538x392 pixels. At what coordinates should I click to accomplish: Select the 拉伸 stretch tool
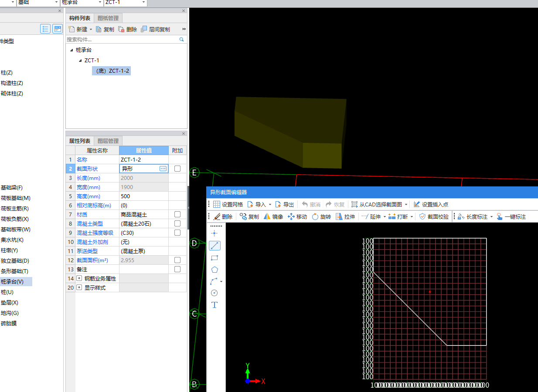click(x=345, y=216)
